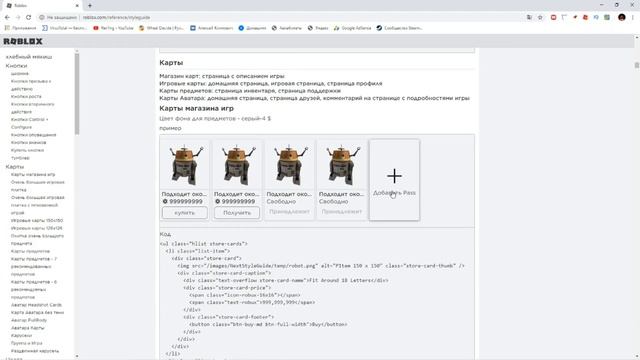Open Игровые карты 150x150 sidebar link

pos(37,220)
